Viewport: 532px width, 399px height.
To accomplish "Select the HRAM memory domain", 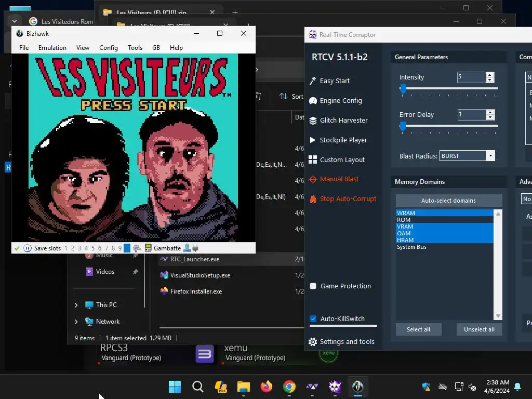I will (x=445, y=240).
